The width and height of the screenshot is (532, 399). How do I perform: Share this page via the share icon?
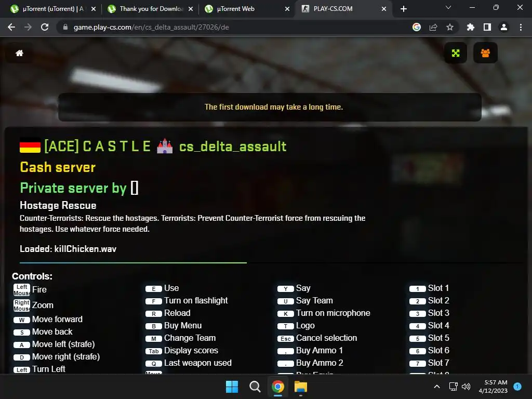coord(433,27)
